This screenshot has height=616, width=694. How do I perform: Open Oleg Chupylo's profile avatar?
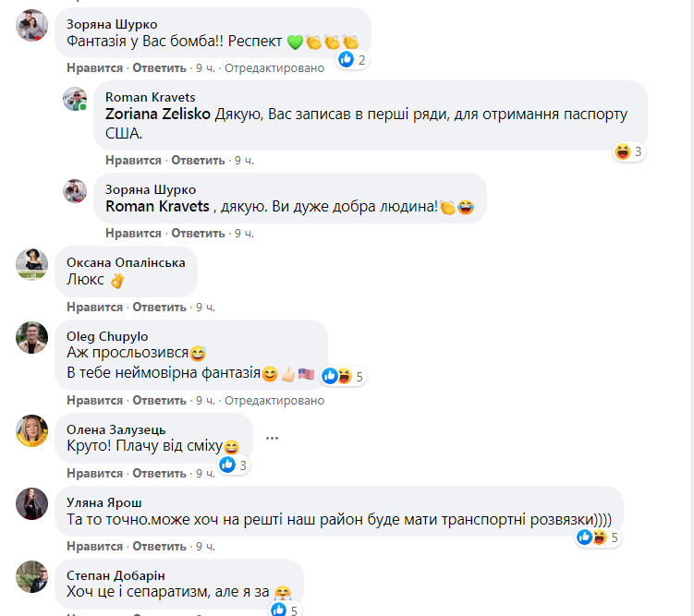tap(32, 338)
